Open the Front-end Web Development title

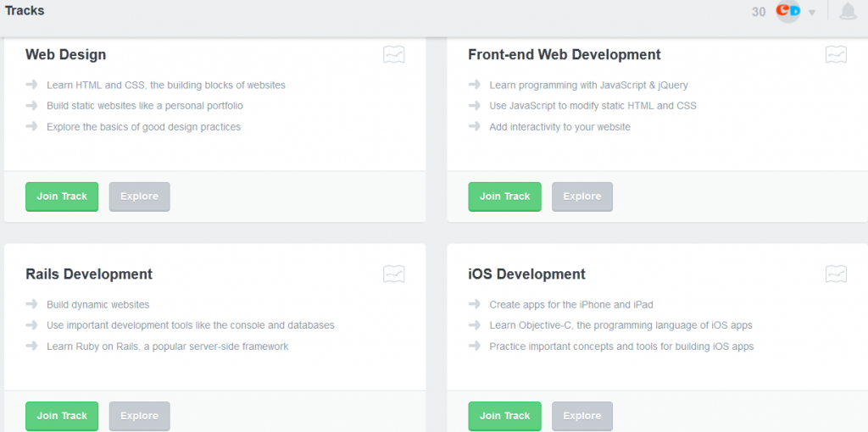click(564, 55)
